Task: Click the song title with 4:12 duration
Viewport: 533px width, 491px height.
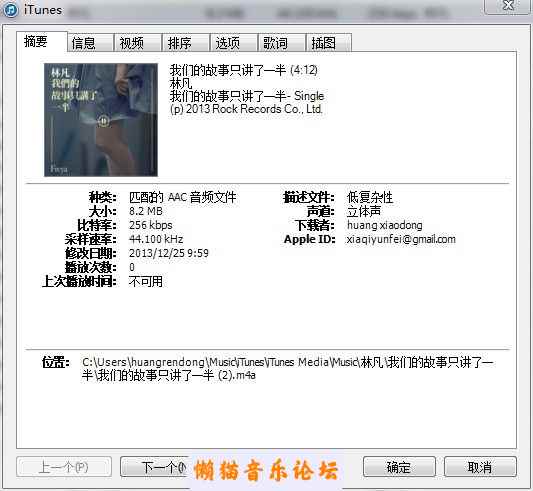Action: (x=244, y=70)
